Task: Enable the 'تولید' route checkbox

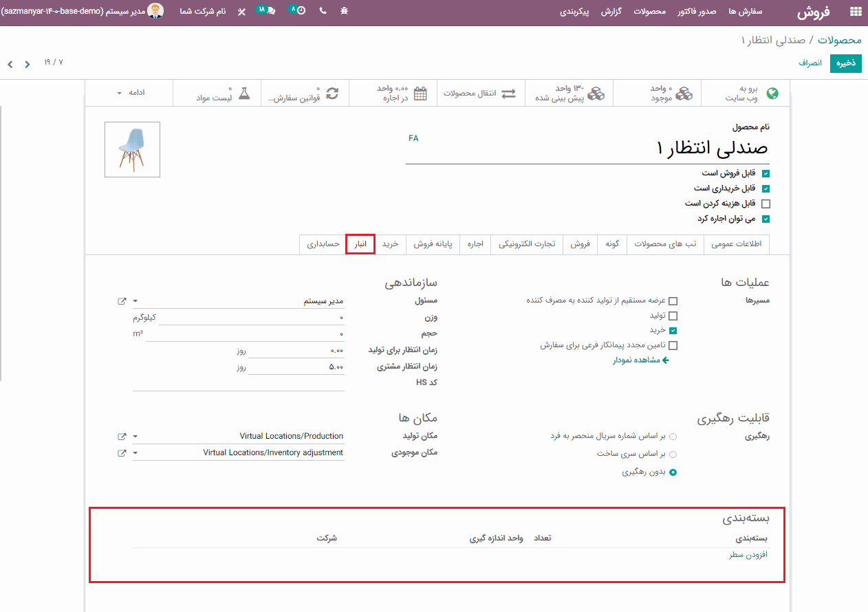Action: point(673,316)
